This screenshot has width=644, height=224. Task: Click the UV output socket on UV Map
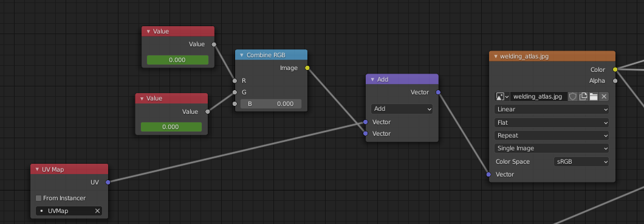[x=108, y=182]
